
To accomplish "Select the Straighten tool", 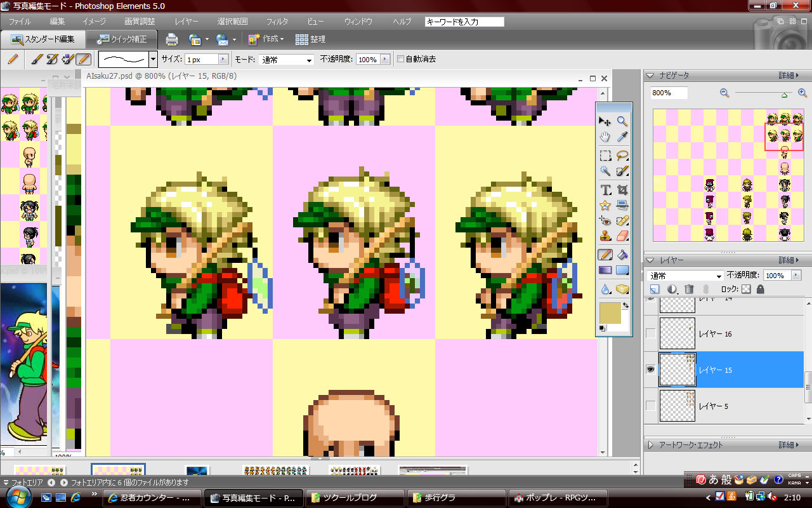I will (622, 205).
